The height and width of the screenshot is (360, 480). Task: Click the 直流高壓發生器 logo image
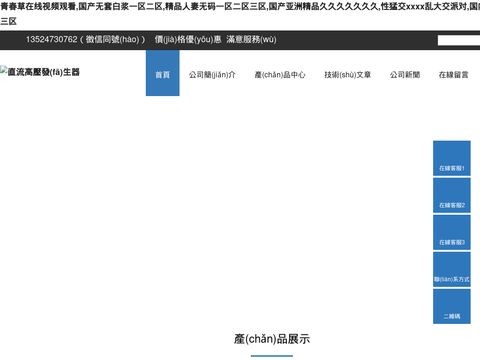[40, 72]
